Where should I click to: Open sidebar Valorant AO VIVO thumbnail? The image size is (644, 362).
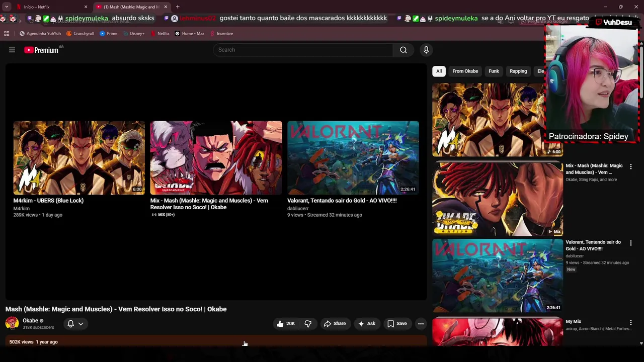tap(498, 276)
